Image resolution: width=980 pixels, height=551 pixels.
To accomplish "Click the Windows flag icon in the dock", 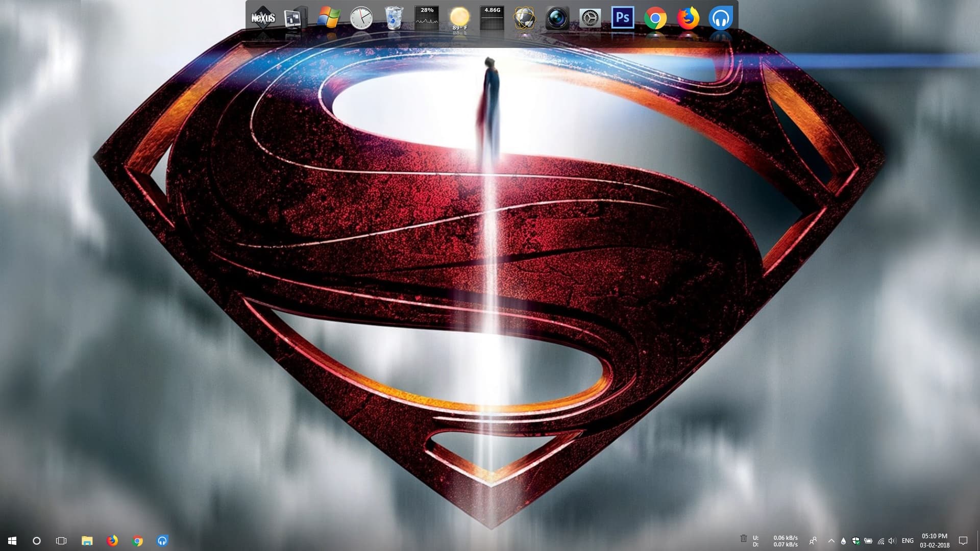I will (328, 18).
